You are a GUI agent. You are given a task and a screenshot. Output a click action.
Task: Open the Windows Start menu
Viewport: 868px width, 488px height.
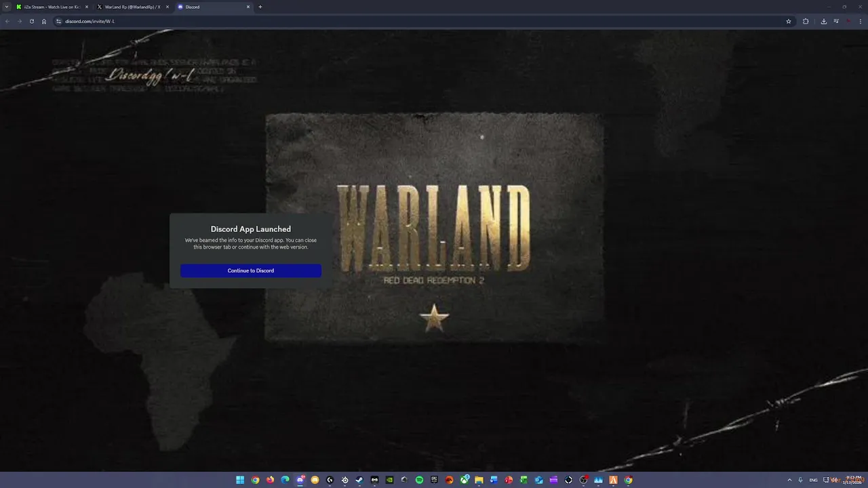coord(240,480)
